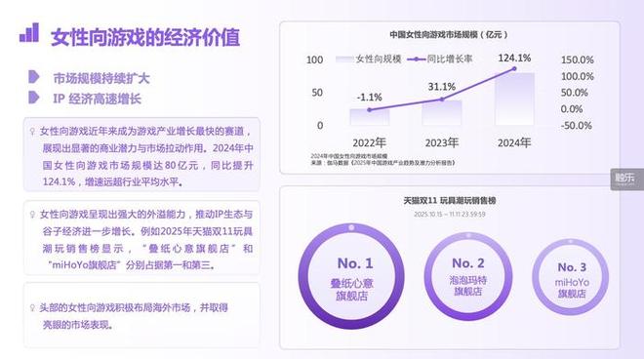Click the 2023年 bar in the chart
The image size is (644, 359).
pyautogui.click(x=441, y=112)
